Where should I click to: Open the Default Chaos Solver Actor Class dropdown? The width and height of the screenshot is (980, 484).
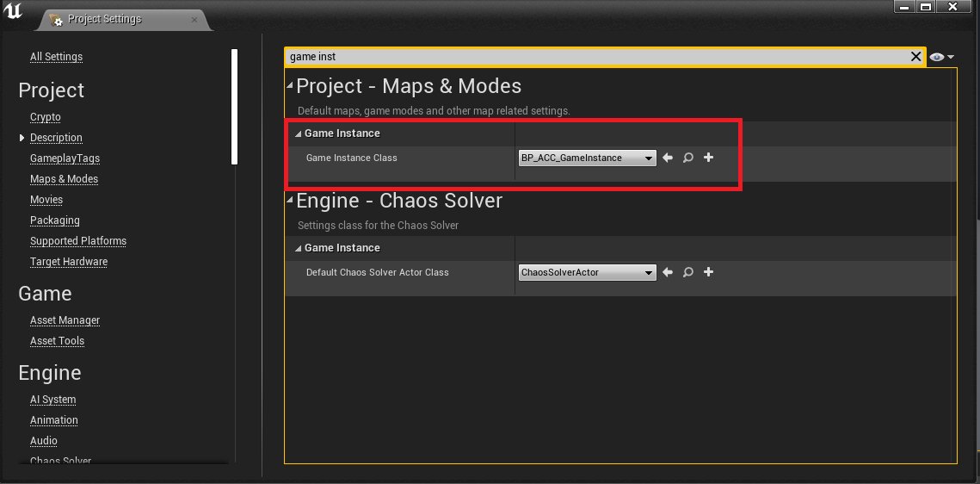588,272
